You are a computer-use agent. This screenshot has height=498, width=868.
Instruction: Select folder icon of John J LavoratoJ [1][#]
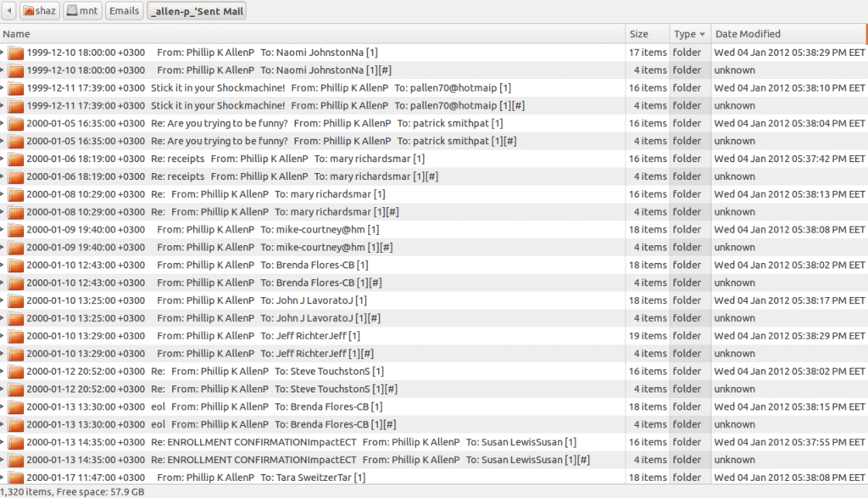click(16, 318)
